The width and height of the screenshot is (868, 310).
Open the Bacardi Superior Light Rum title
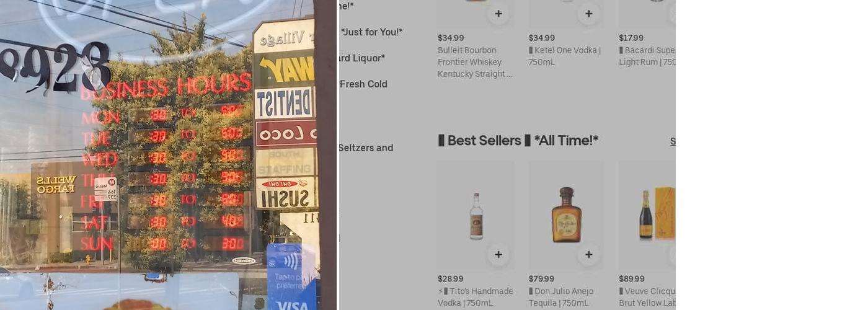pyautogui.click(x=647, y=56)
